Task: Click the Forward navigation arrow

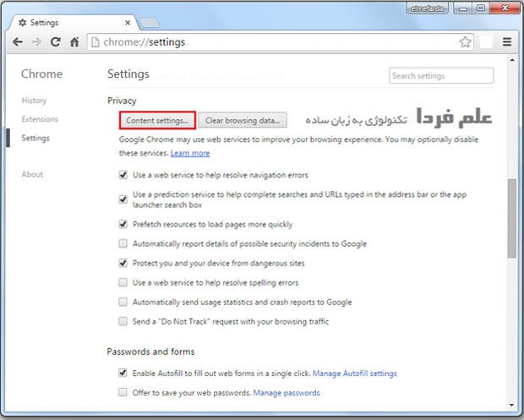Action: coord(36,41)
